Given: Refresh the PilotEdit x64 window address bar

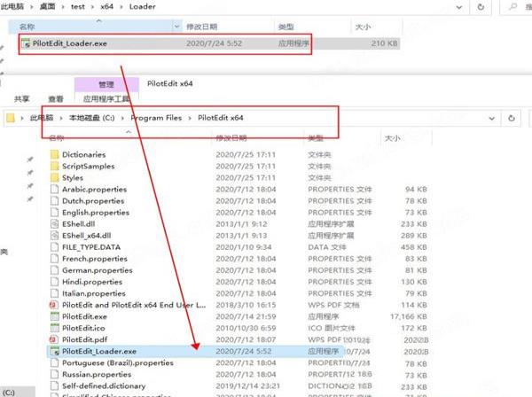Looking at the screenshot, I should point(512,118).
